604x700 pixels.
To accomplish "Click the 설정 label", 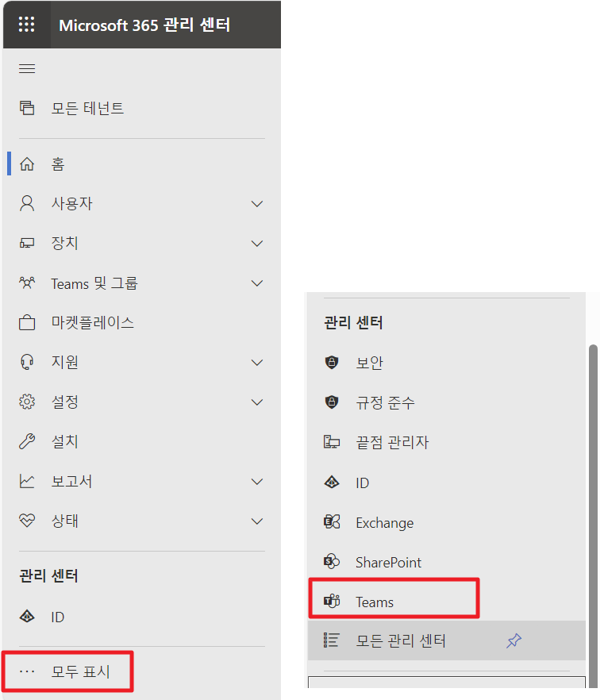I will pos(65,402).
